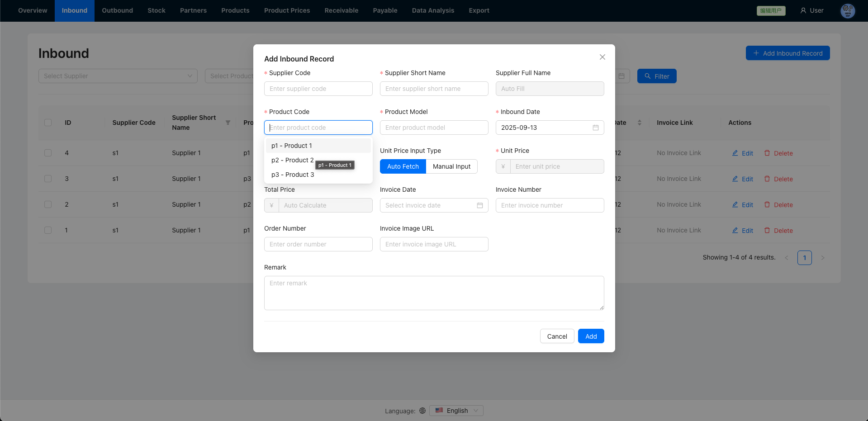
Task: Close the Add Inbound Record dialog
Action: (602, 57)
